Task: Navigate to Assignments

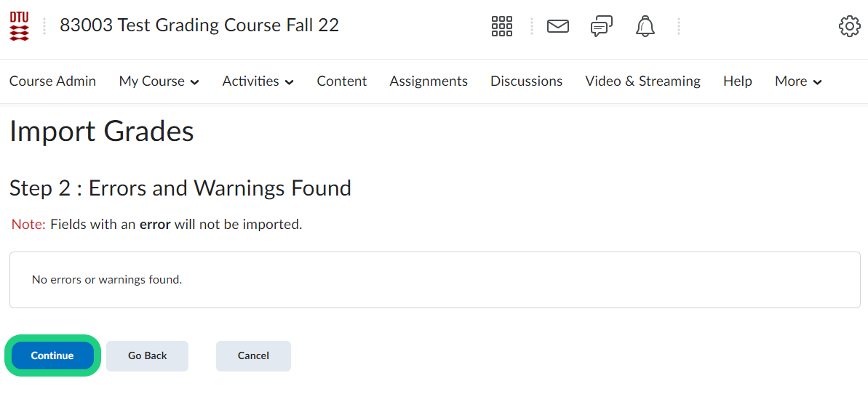Action: pyautogui.click(x=429, y=81)
